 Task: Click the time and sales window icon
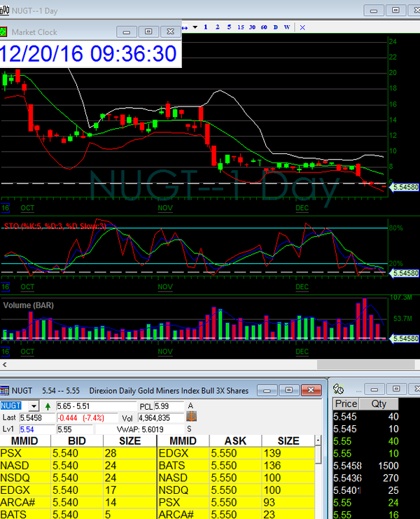338,389
